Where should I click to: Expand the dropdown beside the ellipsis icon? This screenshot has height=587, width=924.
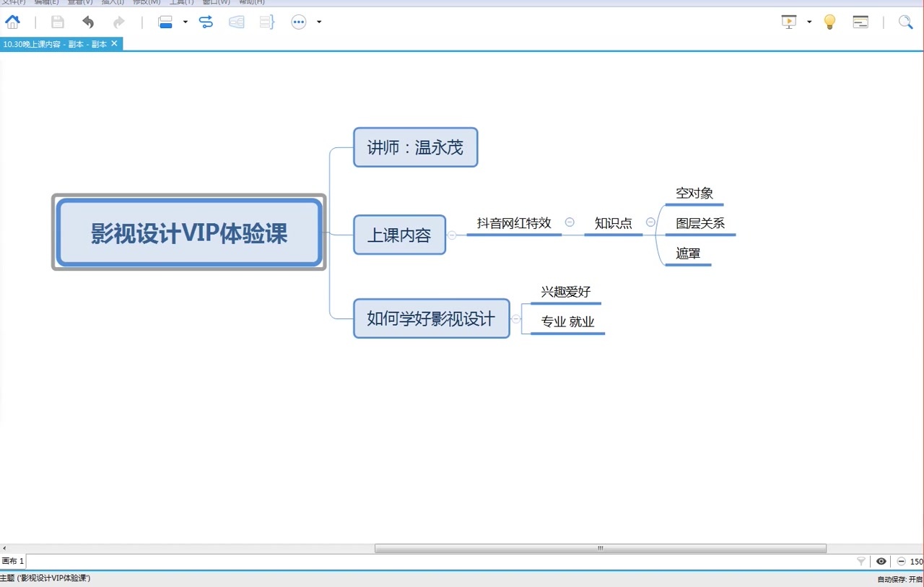319,22
